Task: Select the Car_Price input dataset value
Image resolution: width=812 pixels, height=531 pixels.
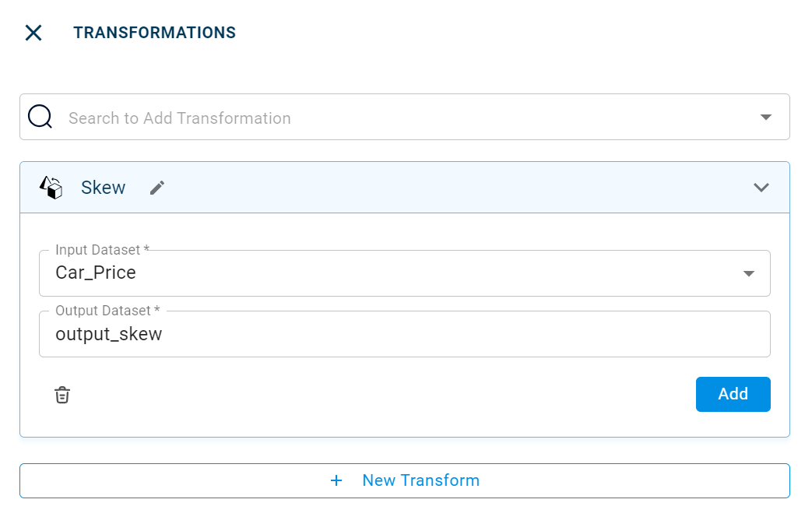Action: [x=96, y=273]
